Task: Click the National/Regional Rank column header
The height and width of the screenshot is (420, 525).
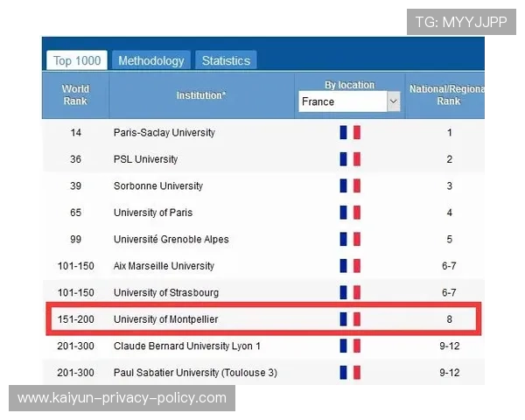Action: point(445,95)
